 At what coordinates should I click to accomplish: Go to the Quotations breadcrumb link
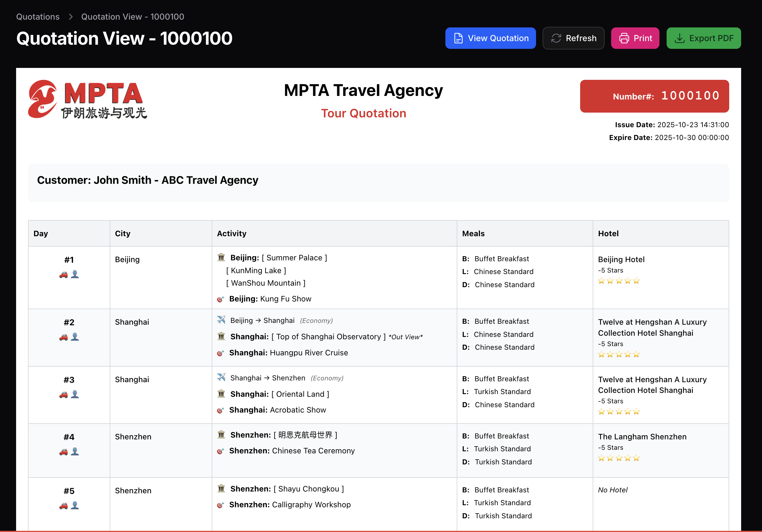tap(38, 17)
